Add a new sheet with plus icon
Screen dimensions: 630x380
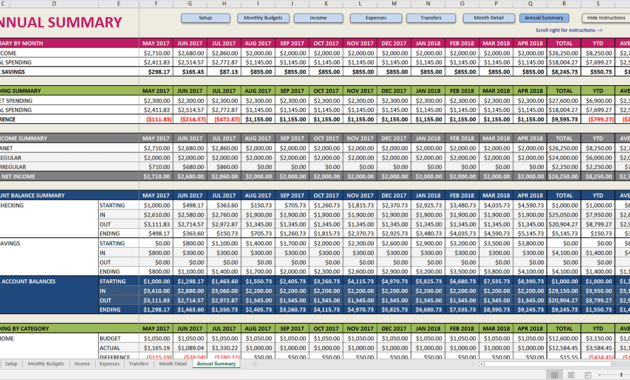pos(254,364)
